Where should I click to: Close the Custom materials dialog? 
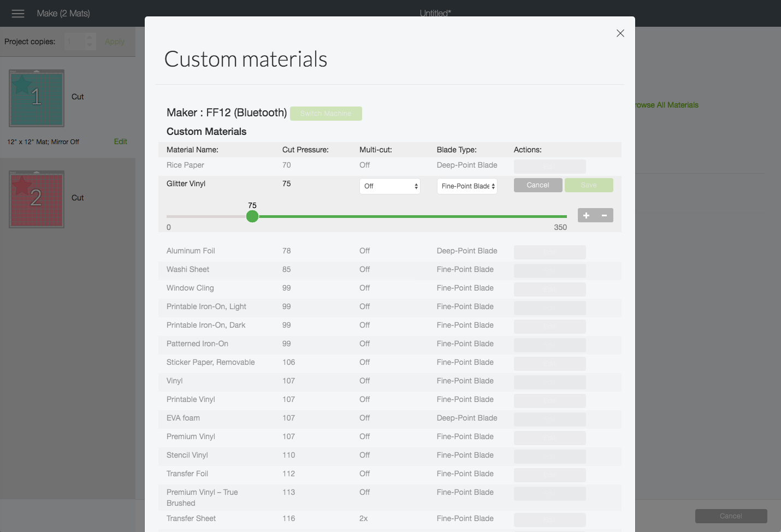620,33
